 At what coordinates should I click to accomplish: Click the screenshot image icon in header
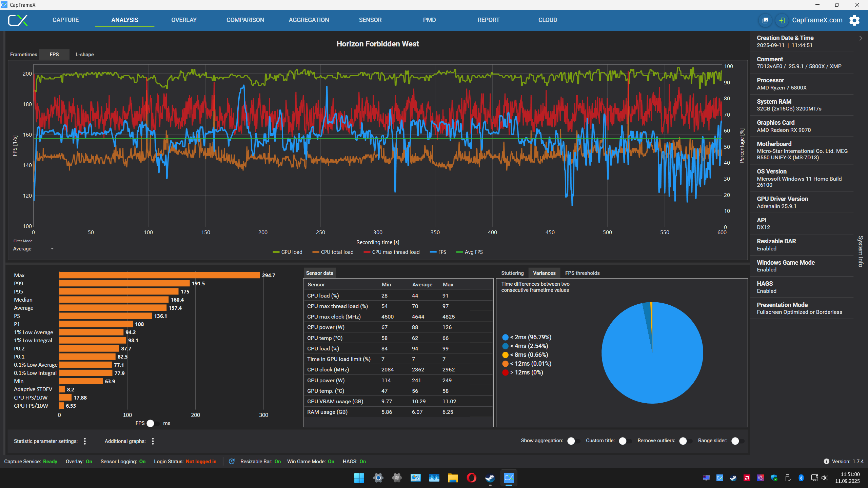(x=765, y=20)
